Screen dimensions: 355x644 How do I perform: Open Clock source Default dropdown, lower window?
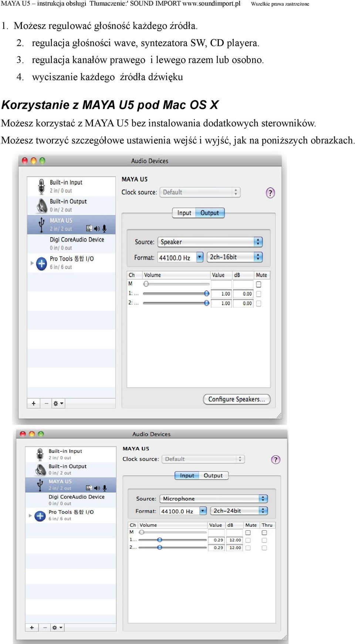pyautogui.click(x=203, y=459)
